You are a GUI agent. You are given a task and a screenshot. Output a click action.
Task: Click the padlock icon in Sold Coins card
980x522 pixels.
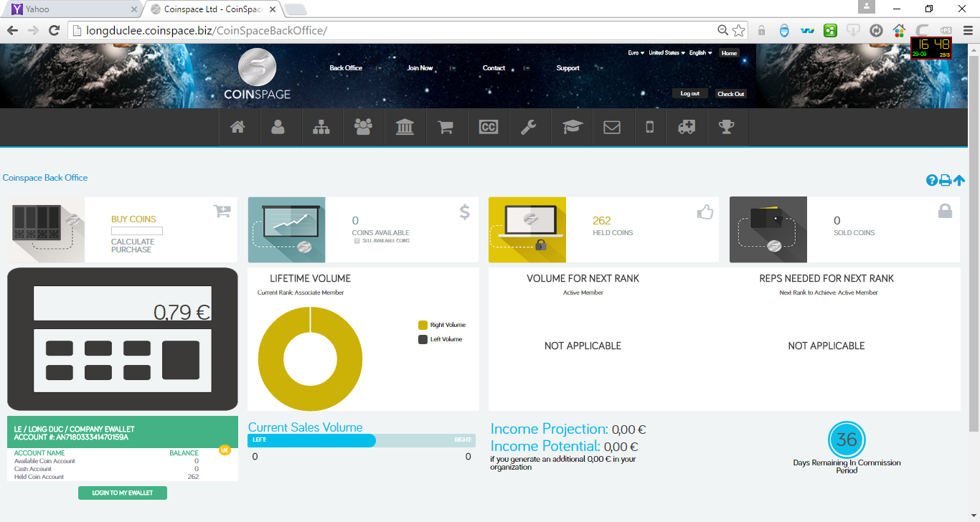point(946,211)
